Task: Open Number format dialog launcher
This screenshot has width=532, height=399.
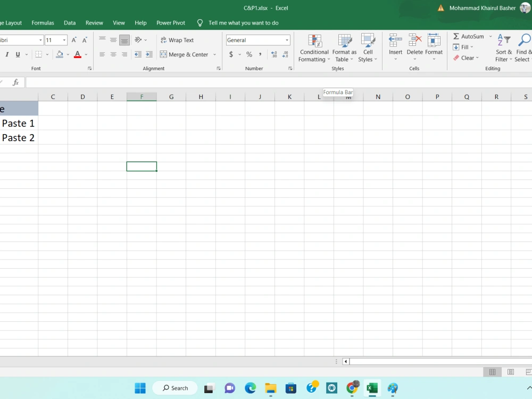Action: (290, 69)
